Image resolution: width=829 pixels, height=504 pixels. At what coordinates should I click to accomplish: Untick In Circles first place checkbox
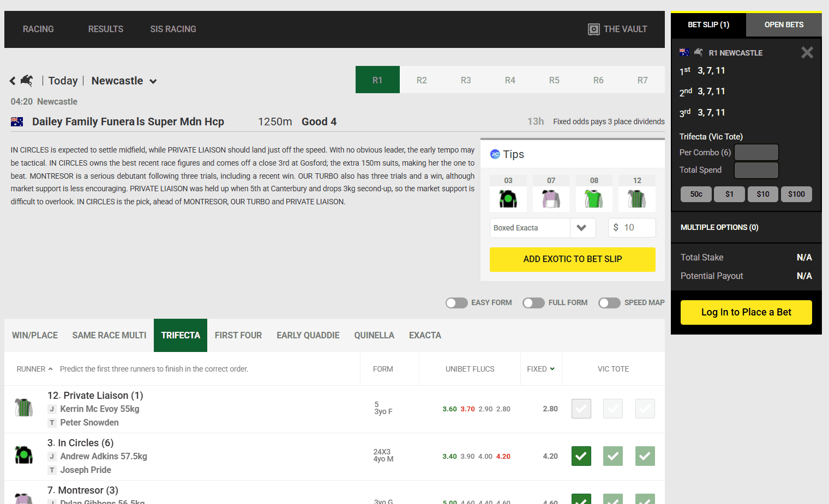(x=581, y=456)
